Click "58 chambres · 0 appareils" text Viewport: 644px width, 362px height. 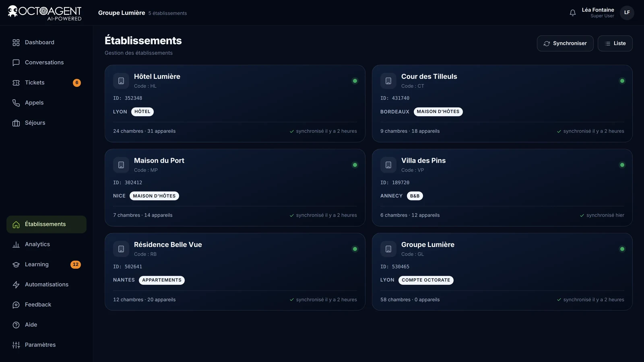(x=410, y=300)
